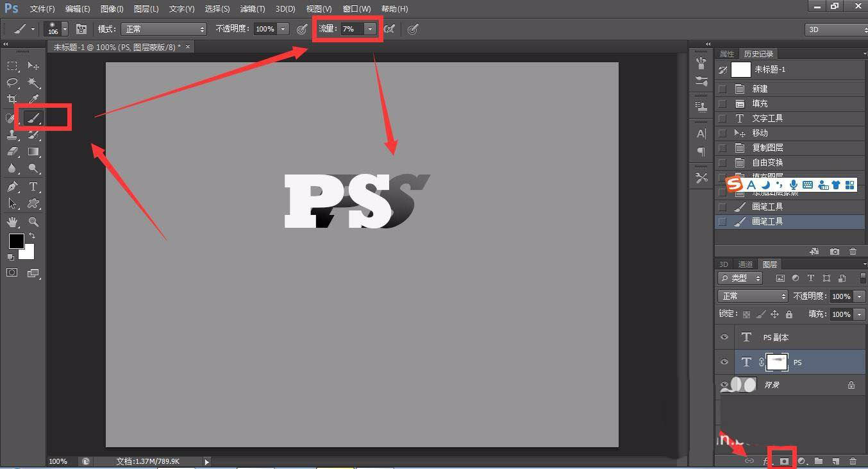The width and height of the screenshot is (868, 469).
Task: Open the layer 不透明度 dropdown arrow
Action: tap(858, 296)
